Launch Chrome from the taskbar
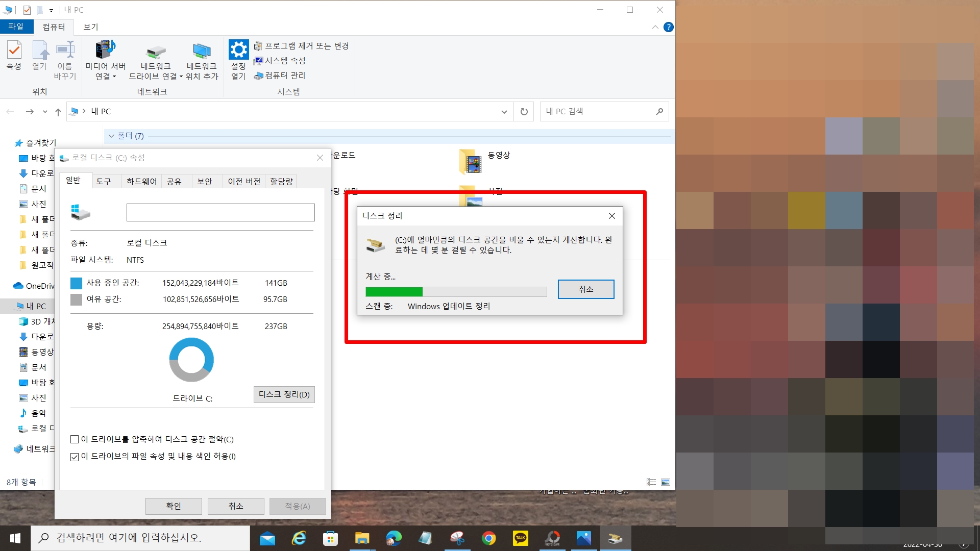Viewport: 980px width, 551px height. 488,538
